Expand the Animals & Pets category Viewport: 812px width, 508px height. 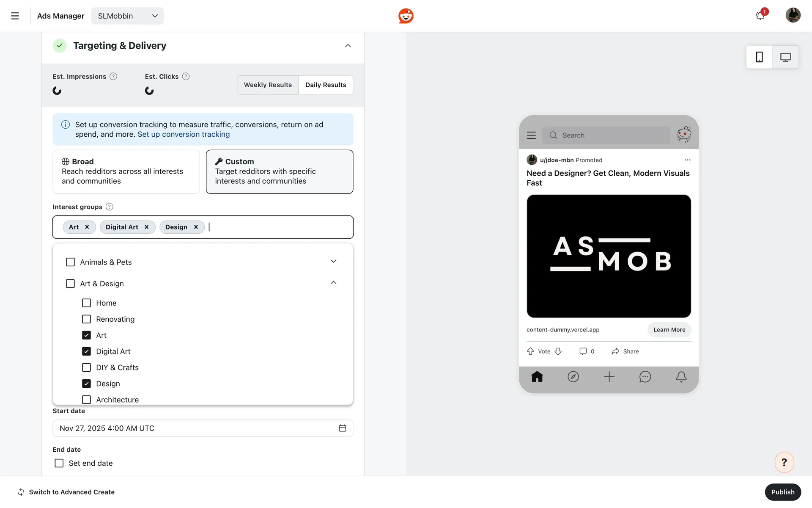[x=333, y=261]
